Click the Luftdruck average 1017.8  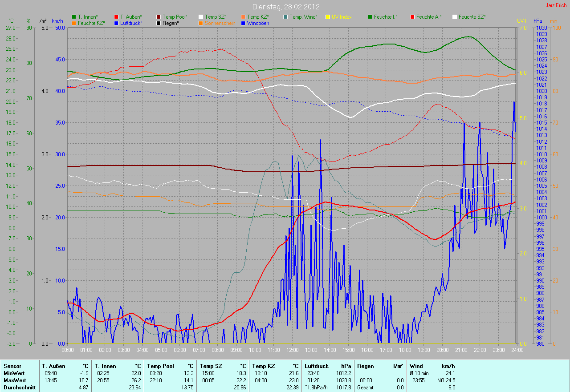click(x=344, y=388)
